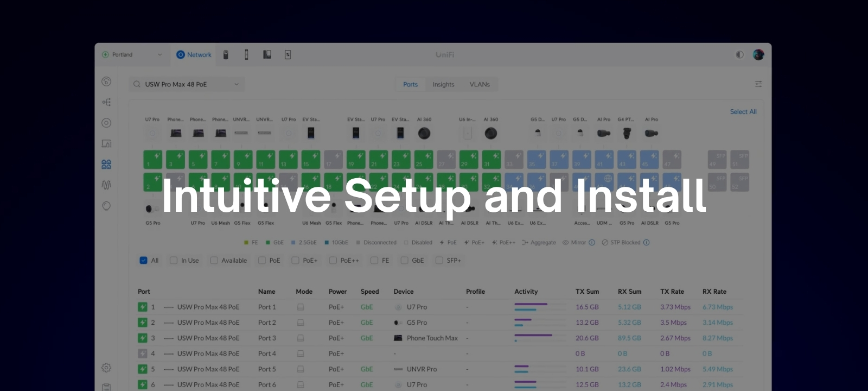Click the 8.27 Mbps RX Rate value
The image size is (868, 391).
point(718,338)
